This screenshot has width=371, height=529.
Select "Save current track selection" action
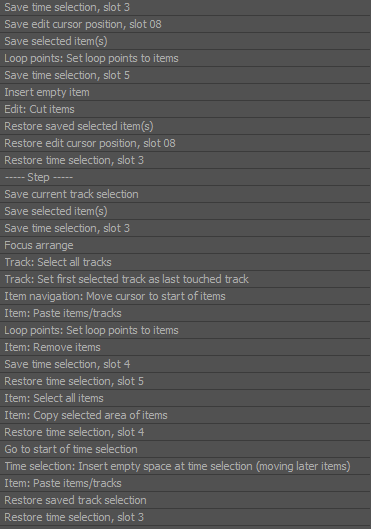tap(185, 194)
